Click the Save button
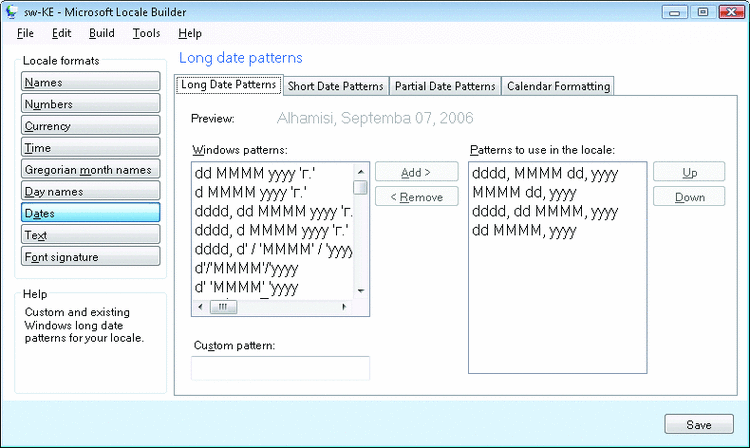The width and height of the screenshot is (750, 448). [698, 425]
